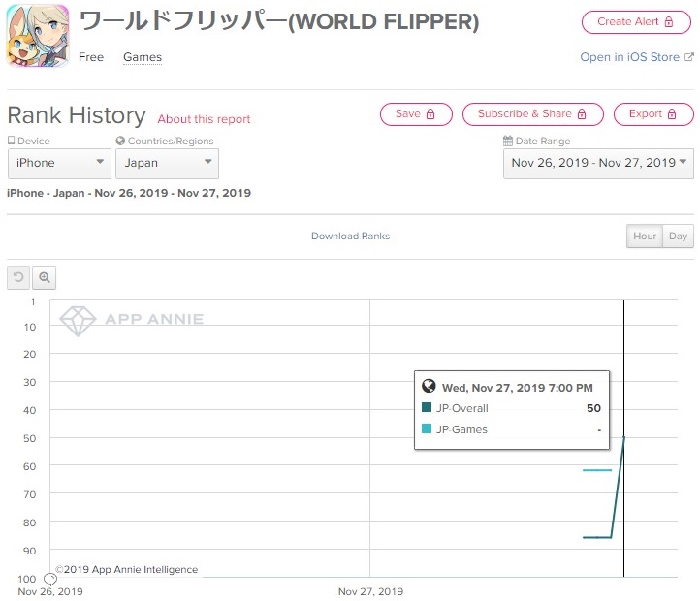Open the iPhone device dropdown

click(x=59, y=164)
